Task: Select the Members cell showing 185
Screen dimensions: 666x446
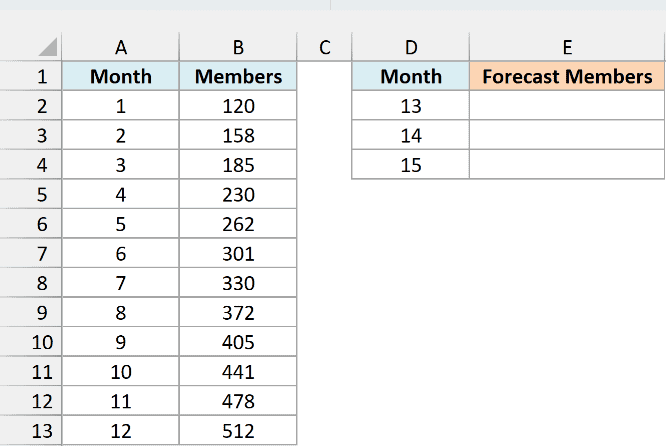Action: 238,164
